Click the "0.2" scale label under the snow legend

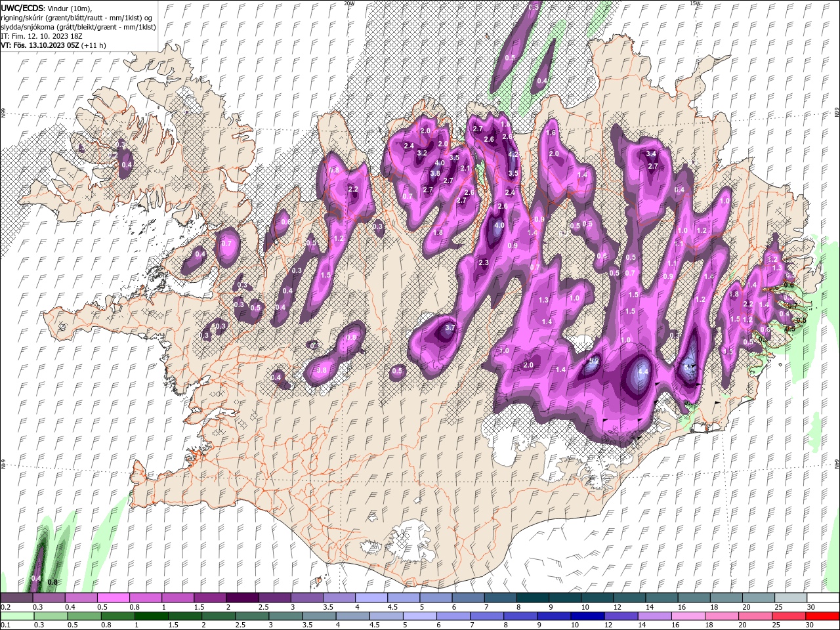coord(6,607)
